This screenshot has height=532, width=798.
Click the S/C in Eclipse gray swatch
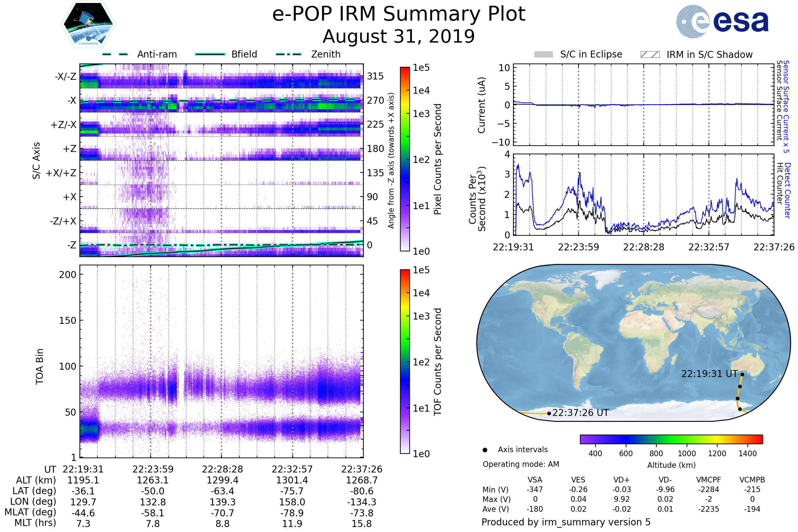click(x=544, y=55)
